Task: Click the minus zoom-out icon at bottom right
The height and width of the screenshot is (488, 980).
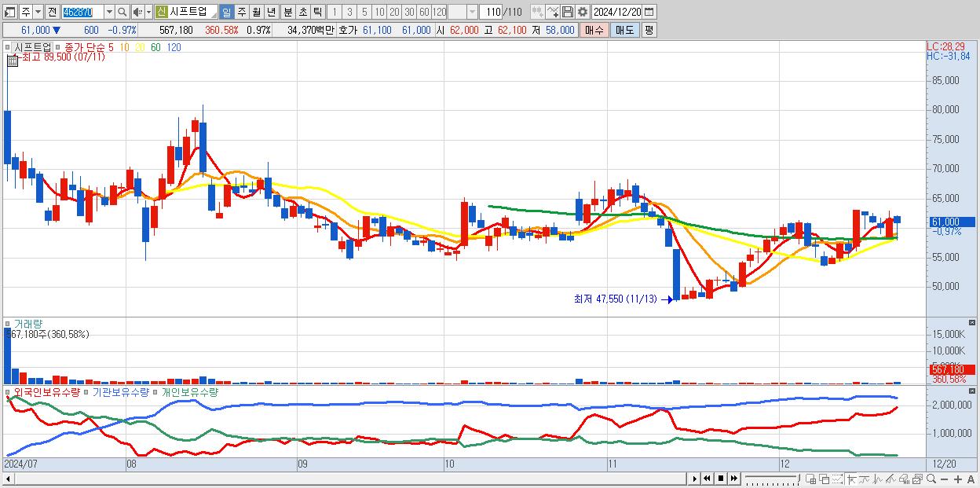Action: 944,479
